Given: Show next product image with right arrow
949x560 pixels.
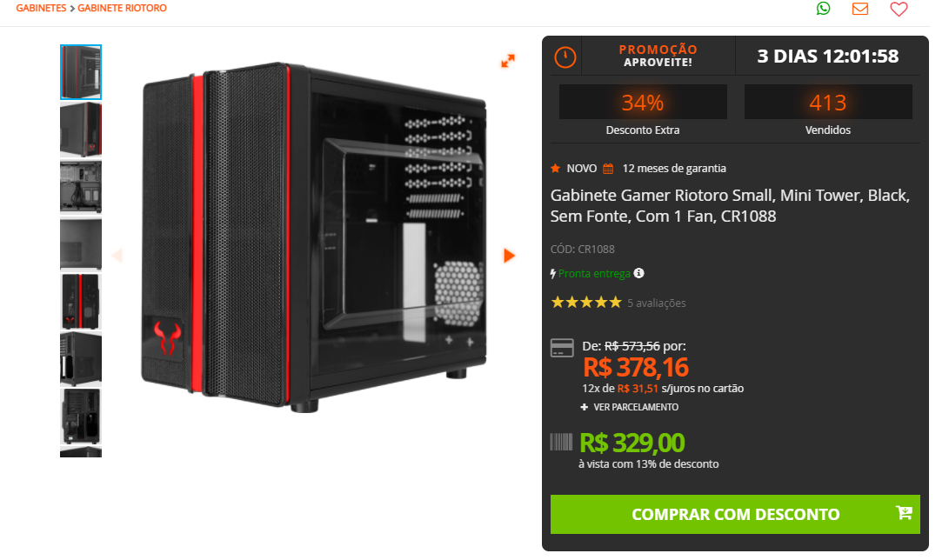Looking at the screenshot, I should pos(509,256).
